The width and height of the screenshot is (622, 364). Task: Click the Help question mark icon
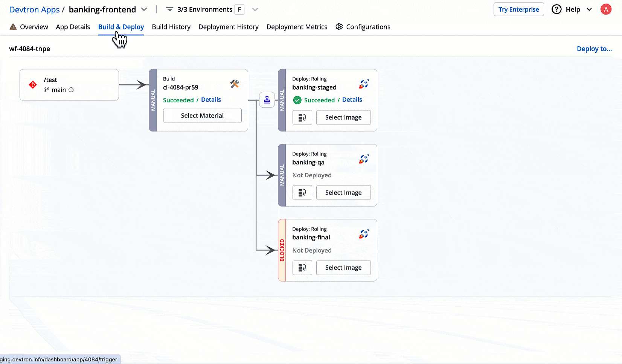click(556, 9)
